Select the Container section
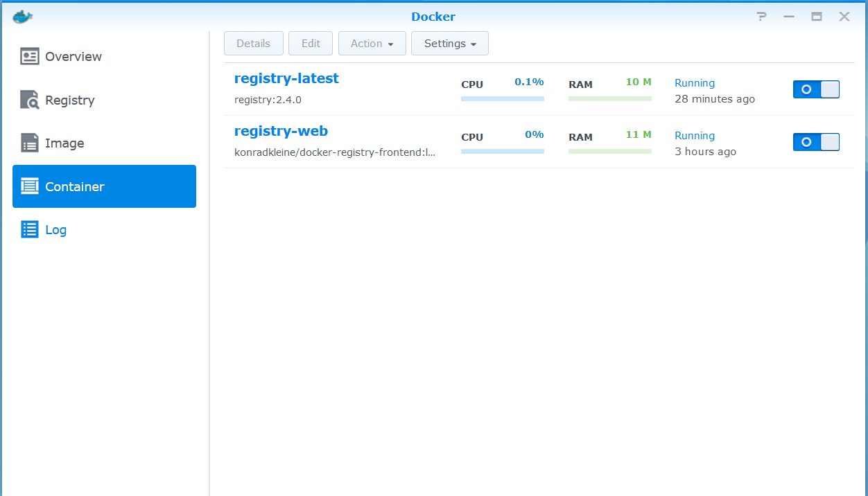 (x=104, y=186)
